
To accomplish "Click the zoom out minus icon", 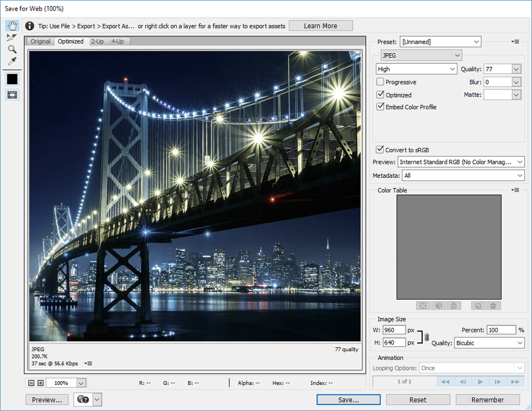I will tap(31, 383).
